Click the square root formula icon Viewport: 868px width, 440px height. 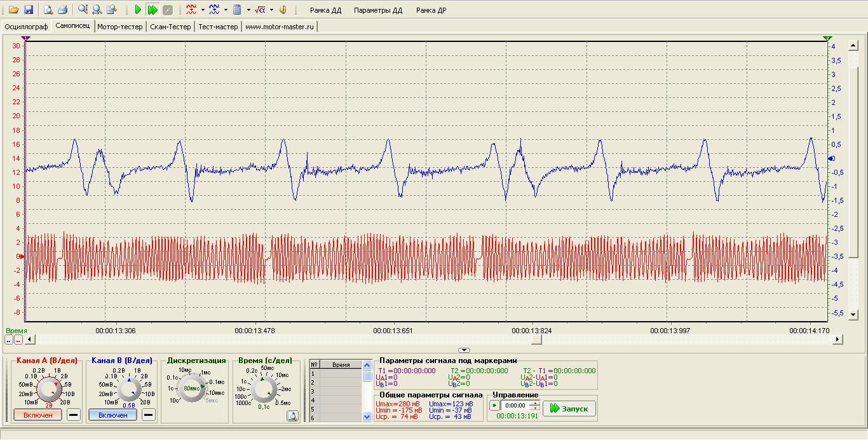(259, 10)
